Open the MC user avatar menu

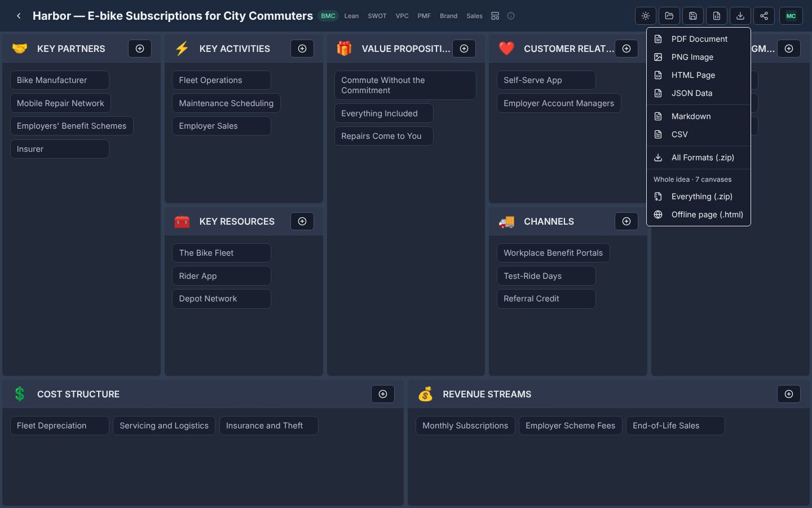[791, 16]
